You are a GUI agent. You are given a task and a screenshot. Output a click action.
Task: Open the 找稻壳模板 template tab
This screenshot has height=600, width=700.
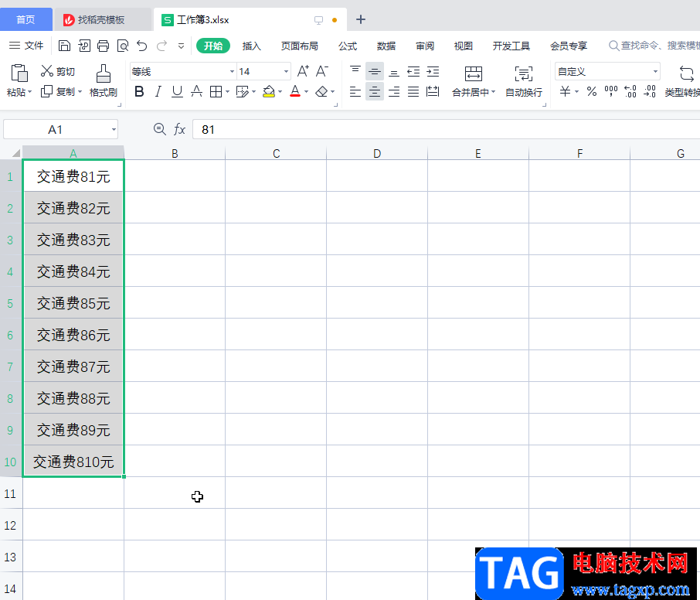(102, 19)
